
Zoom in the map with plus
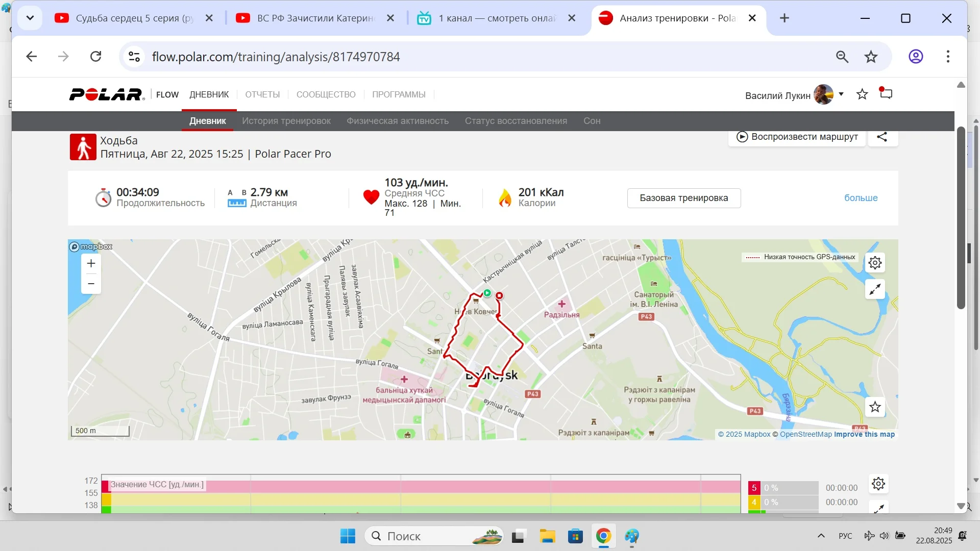click(x=91, y=263)
